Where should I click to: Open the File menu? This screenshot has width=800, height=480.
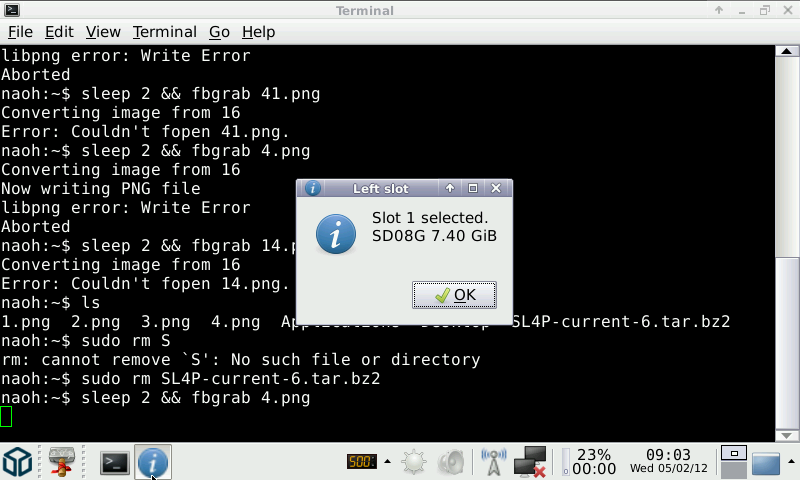point(20,32)
